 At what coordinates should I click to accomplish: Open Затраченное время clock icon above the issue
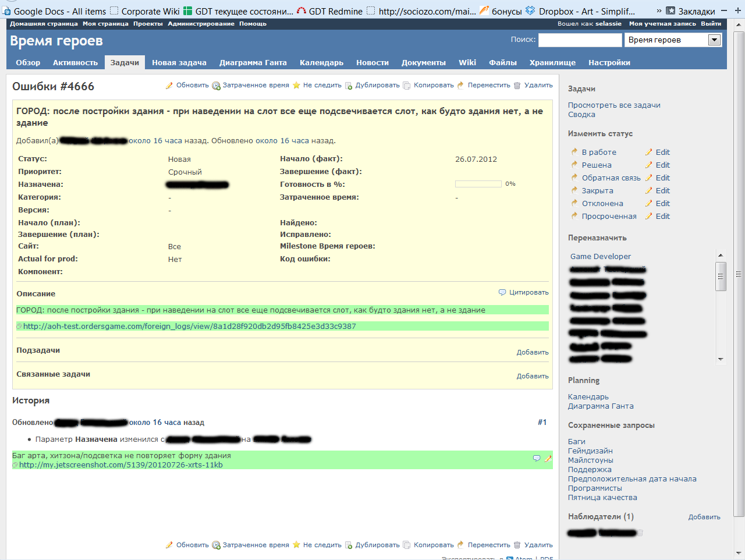click(216, 86)
